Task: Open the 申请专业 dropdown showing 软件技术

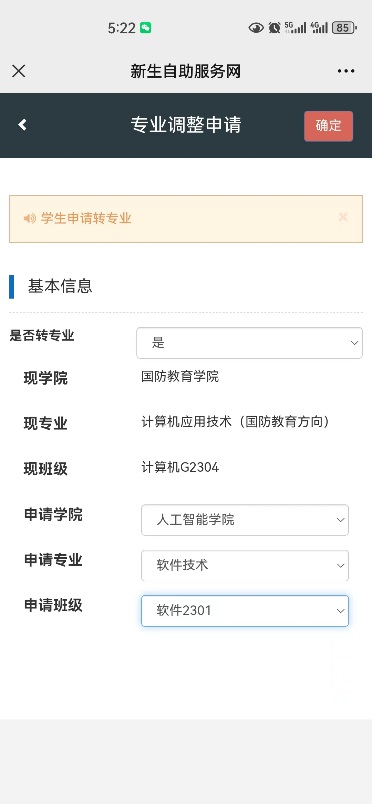Action: click(x=245, y=566)
